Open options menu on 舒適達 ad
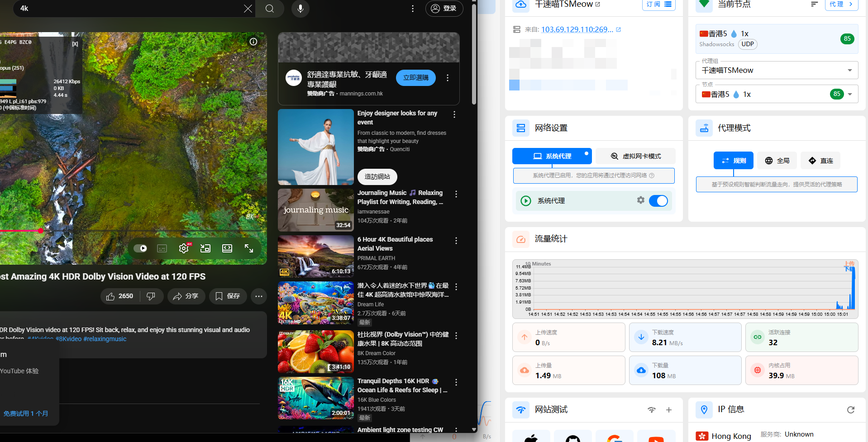This screenshot has width=868, height=442. 448,78
